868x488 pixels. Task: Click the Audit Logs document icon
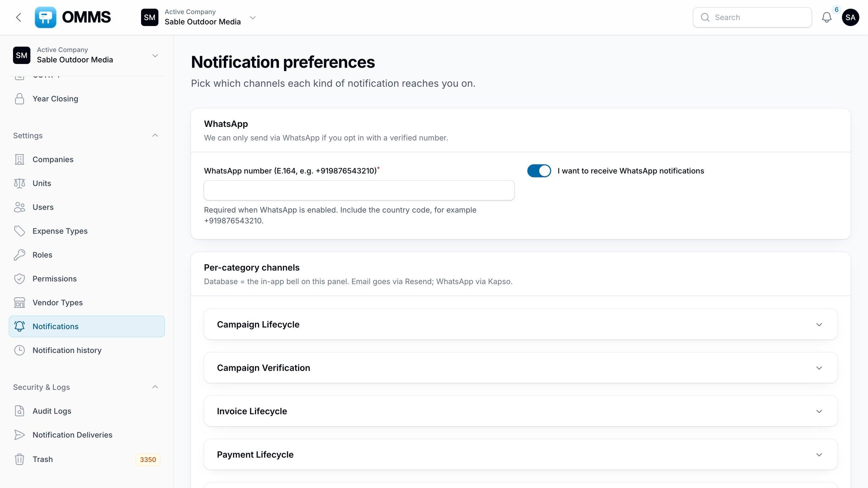pyautogui.click(x=20, y=411)
